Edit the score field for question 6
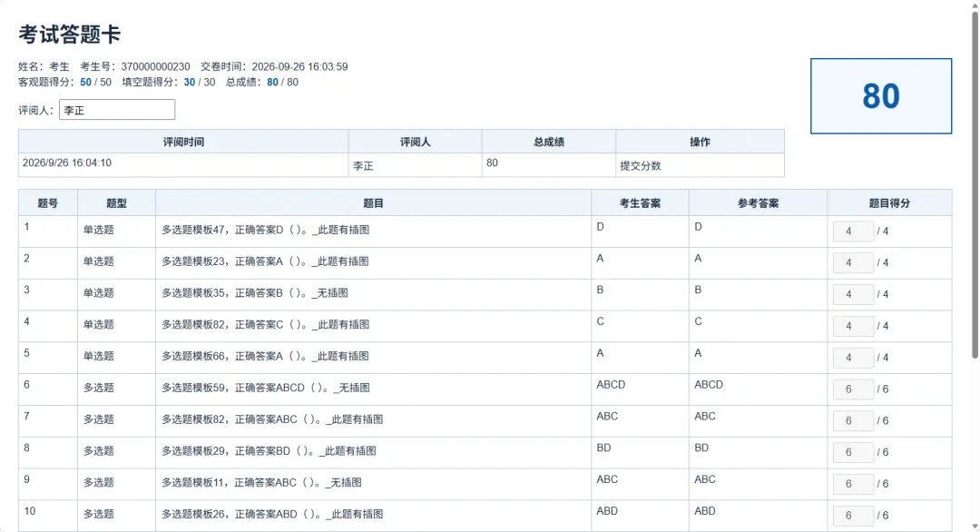The height and width of the screenshot is (532, 980). 853,389
